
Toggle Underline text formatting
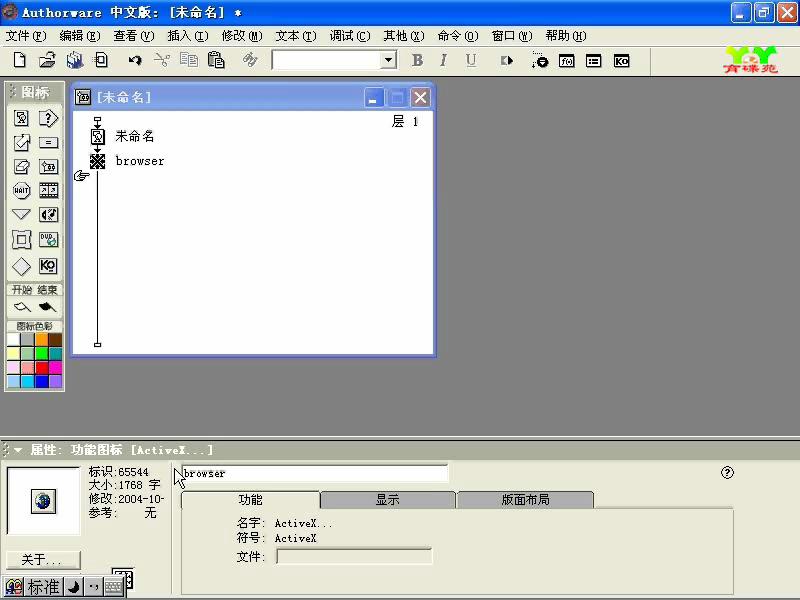[x=471, y=61]
